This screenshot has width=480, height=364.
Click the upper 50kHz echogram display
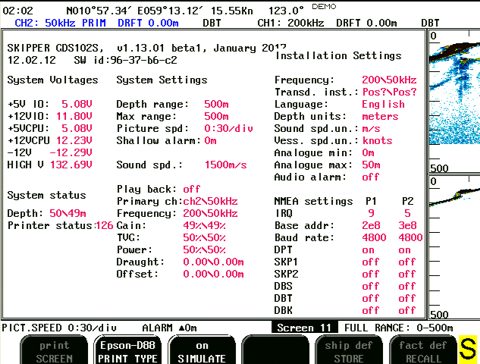(454, 102)
